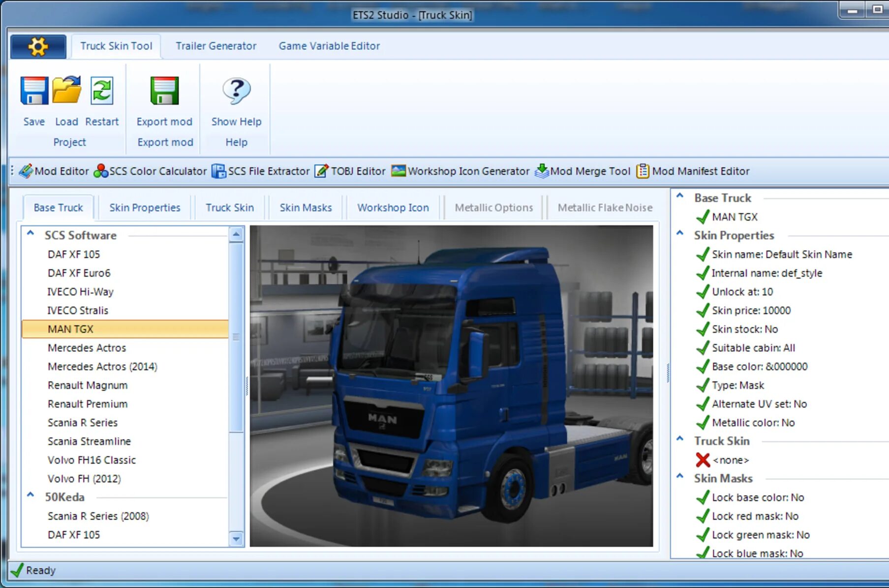Click the truck list scroll up arrow

tap(236, 235)
